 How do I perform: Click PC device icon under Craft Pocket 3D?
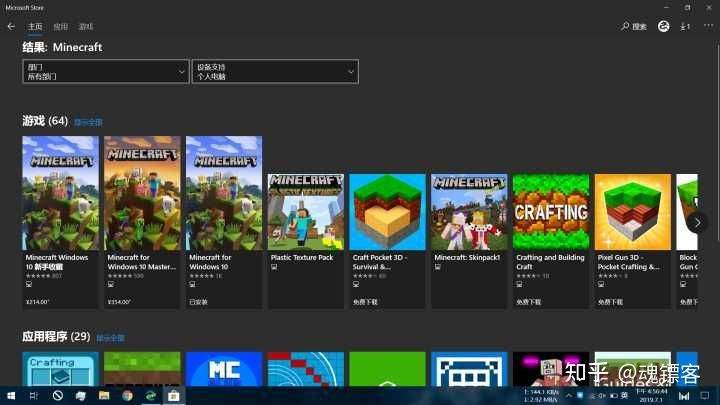click(355, 285)
